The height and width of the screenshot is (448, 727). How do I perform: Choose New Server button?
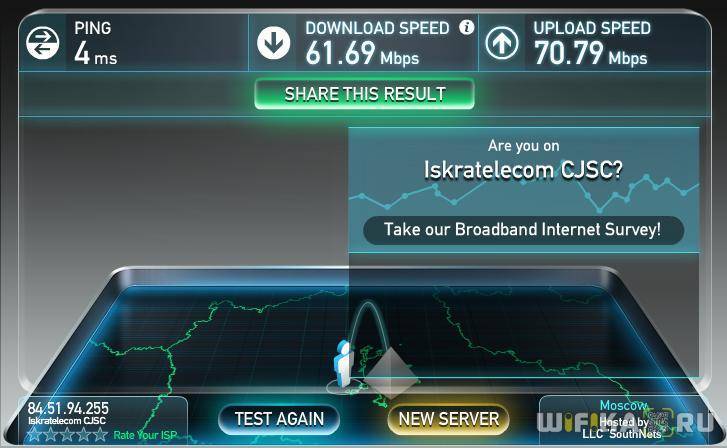click(448, 419)
